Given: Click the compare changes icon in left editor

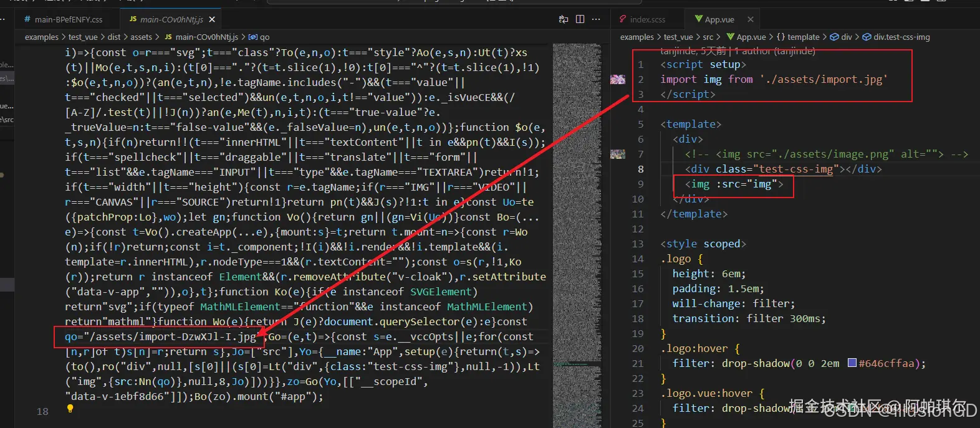Looking at the screenshot, I should [564, 19].
